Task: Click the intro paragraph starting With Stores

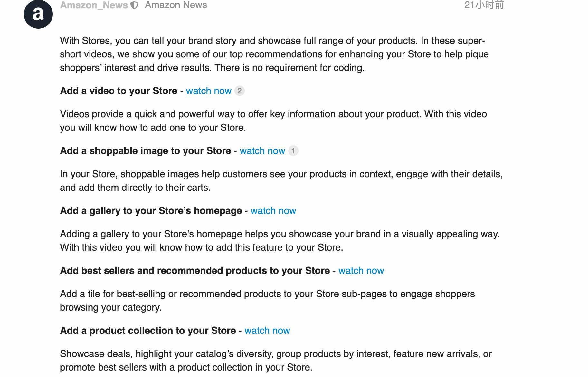Action: pos(274,54)
